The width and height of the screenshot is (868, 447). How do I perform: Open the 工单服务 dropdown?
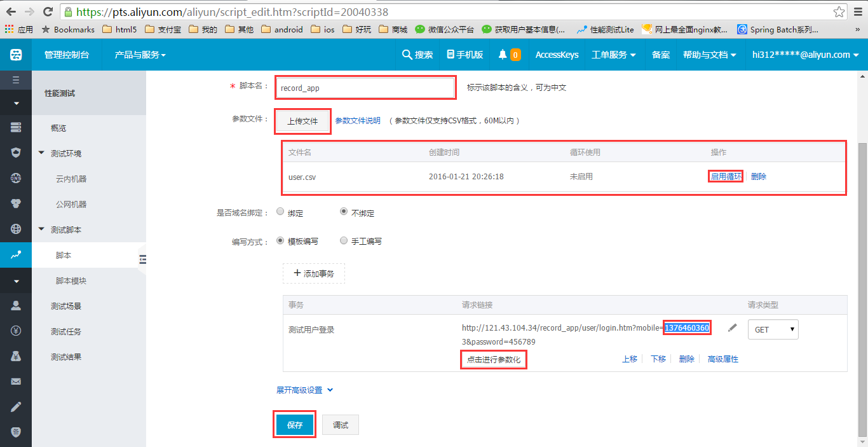[613, 55]
